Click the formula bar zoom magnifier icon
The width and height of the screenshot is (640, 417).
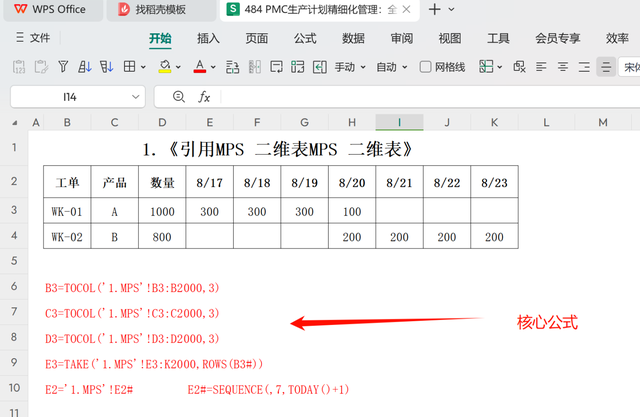click(x=179, y=97)
